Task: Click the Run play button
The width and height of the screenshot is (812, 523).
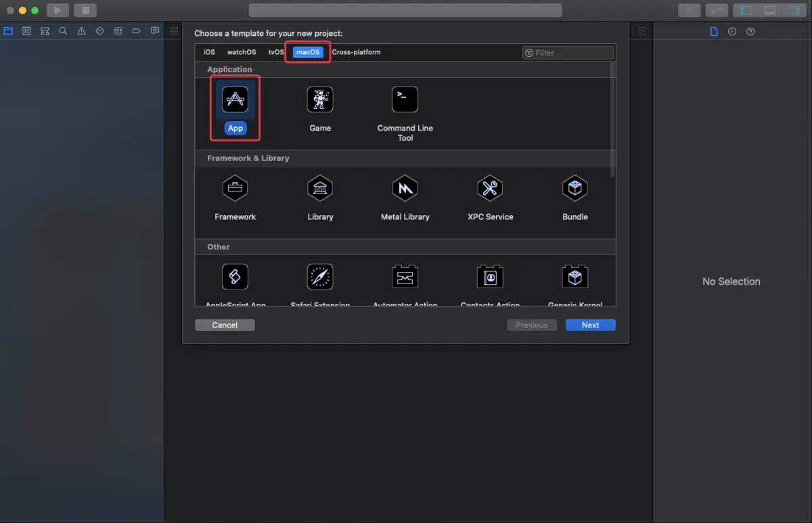Action: [x=58, y=10]
